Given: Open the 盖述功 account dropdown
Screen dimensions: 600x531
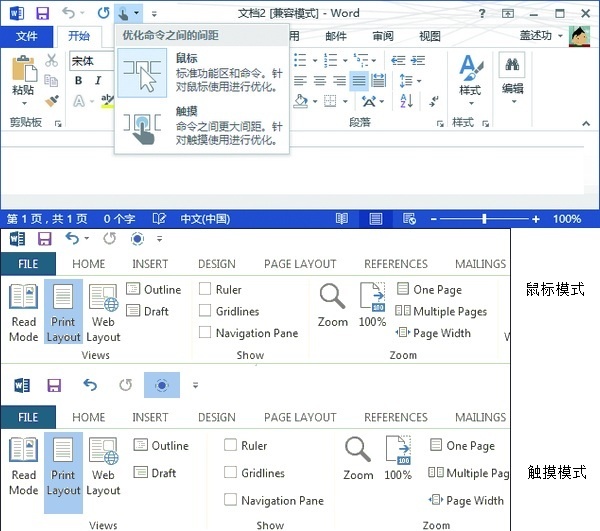Looking at the screenshot, I should 560,36.
